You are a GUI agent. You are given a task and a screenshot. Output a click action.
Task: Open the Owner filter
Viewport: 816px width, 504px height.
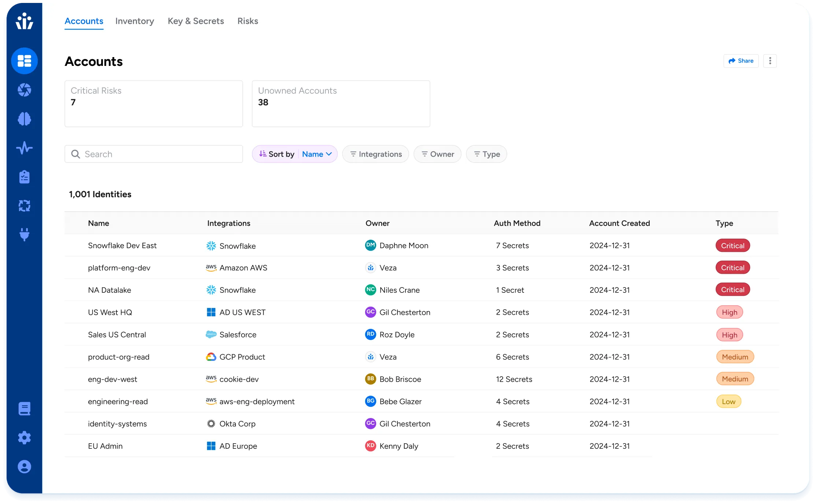[x=437, y=154]
